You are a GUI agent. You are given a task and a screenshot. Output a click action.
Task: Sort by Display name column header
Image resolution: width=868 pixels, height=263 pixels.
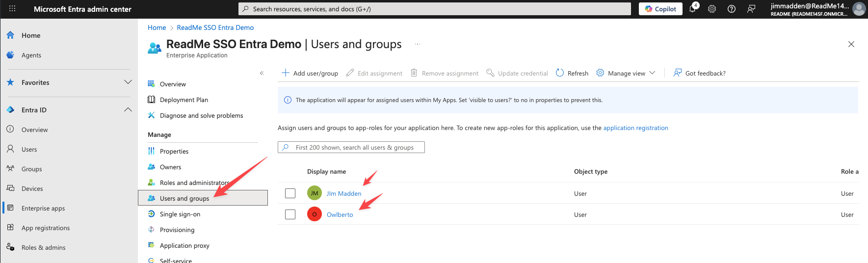coord(326,172)
